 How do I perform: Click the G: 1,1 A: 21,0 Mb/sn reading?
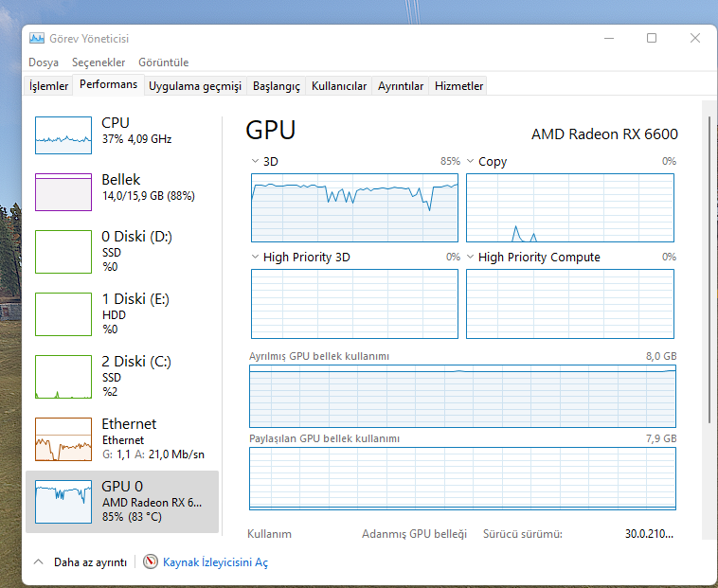click(153, 454)
